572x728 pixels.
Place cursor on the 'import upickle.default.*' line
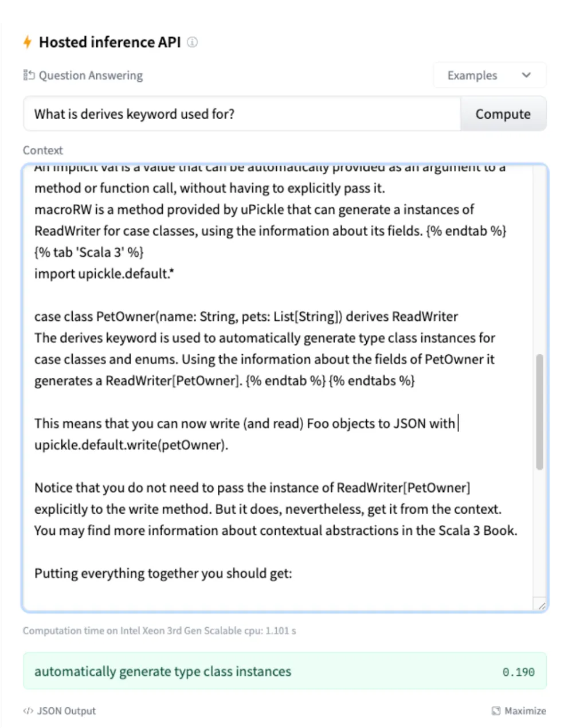click(x=104, y=273)
